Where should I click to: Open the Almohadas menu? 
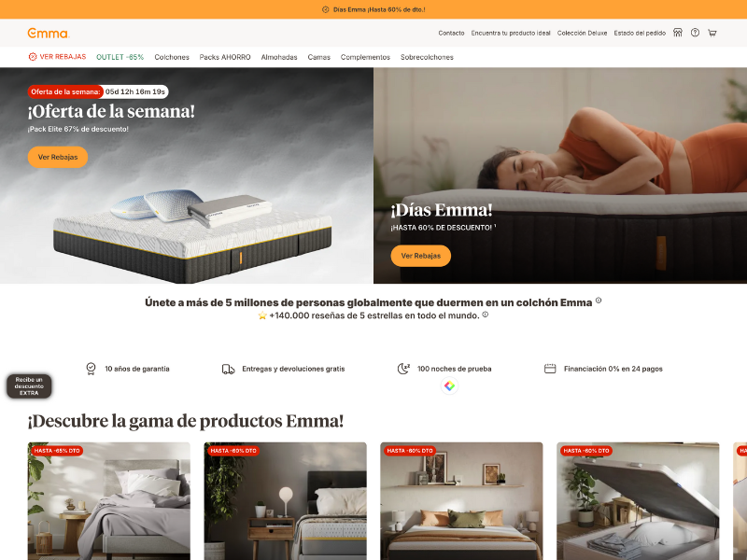pyautogui.click(x=279, y=57)
